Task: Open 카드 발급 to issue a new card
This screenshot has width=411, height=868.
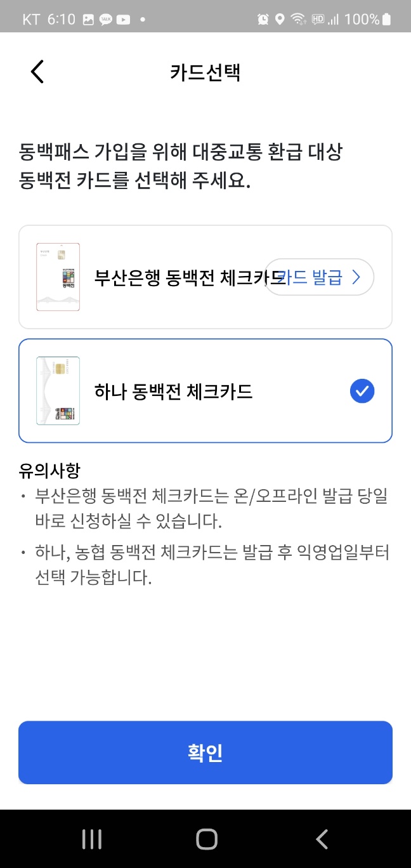Action: [x=317, y=277]
